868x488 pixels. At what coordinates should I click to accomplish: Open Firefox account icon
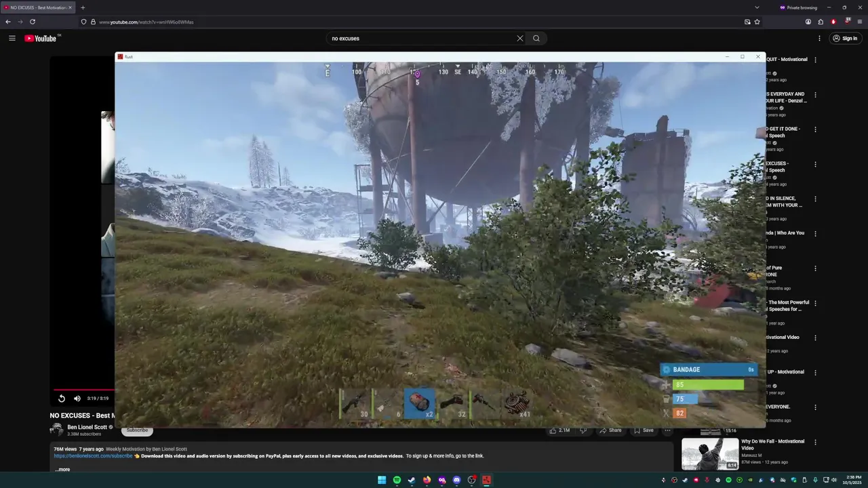pyautogui.click(x=808, y=22)
